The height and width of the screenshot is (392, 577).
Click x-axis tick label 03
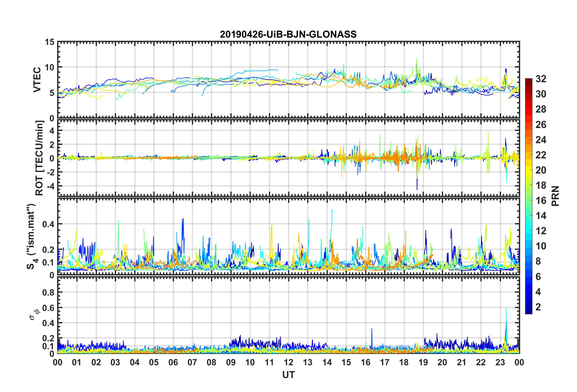pyautogui.click(x=115, y=362)
